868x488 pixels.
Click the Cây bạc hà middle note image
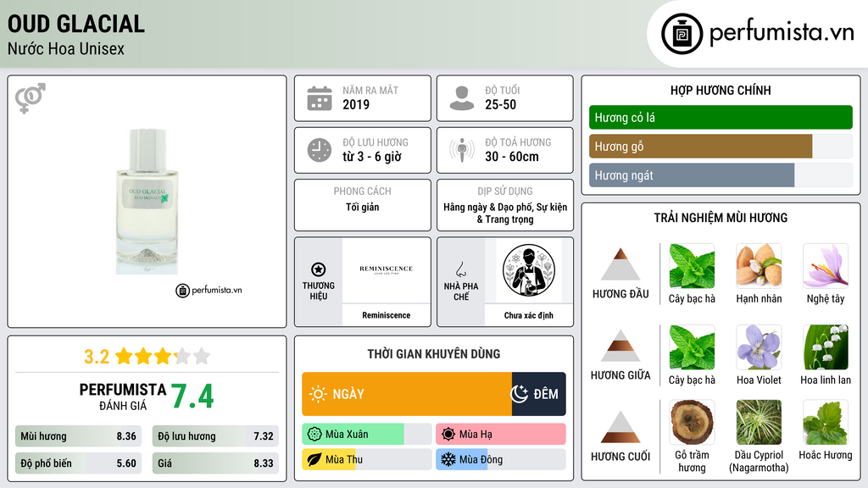tap(692, 347)
